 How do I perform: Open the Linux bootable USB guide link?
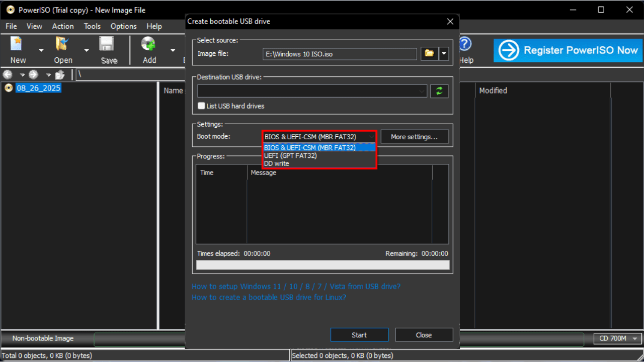pyautogui.click(x=268, y=297)
